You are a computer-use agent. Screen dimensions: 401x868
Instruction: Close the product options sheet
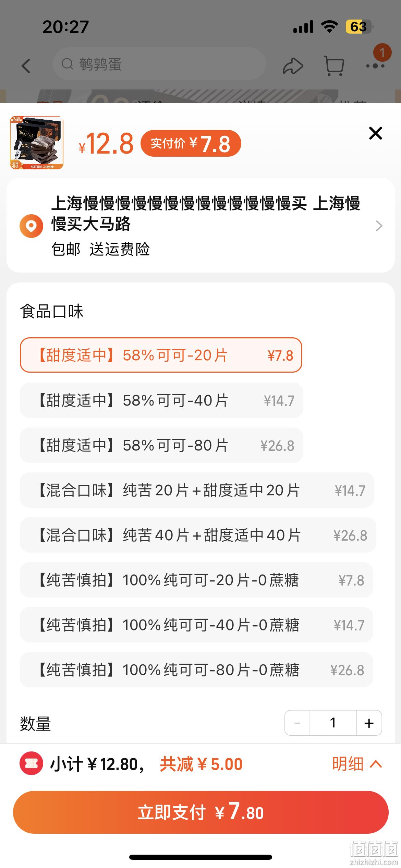click(x=375, y=133)
